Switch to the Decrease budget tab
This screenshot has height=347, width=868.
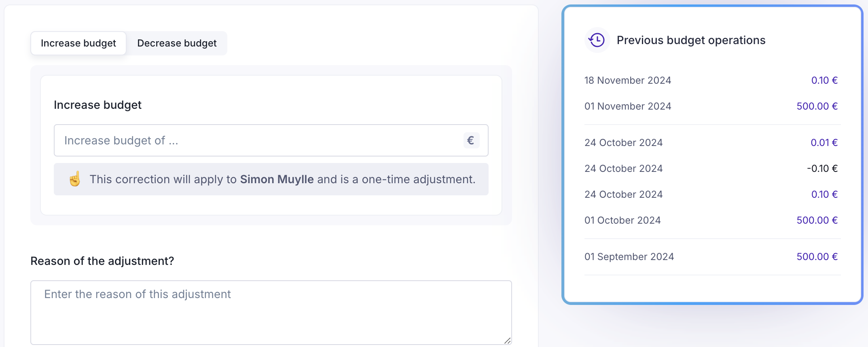[x=177, y=43]
